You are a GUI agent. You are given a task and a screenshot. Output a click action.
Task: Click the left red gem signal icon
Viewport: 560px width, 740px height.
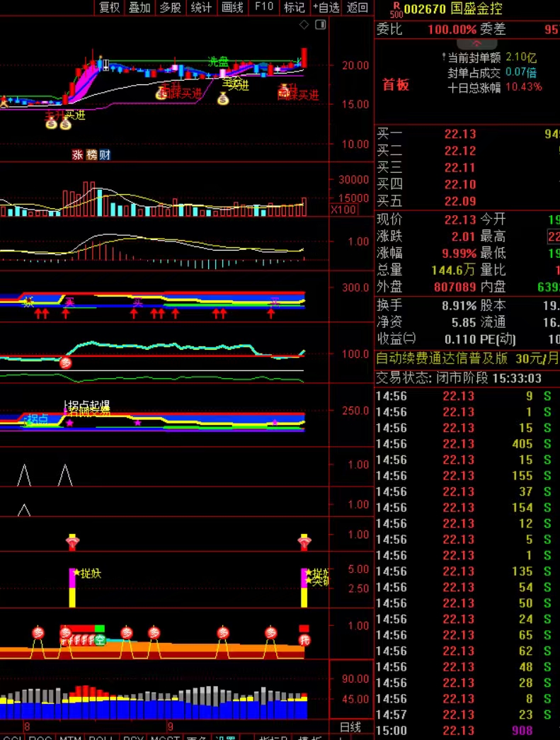point(72,542)
